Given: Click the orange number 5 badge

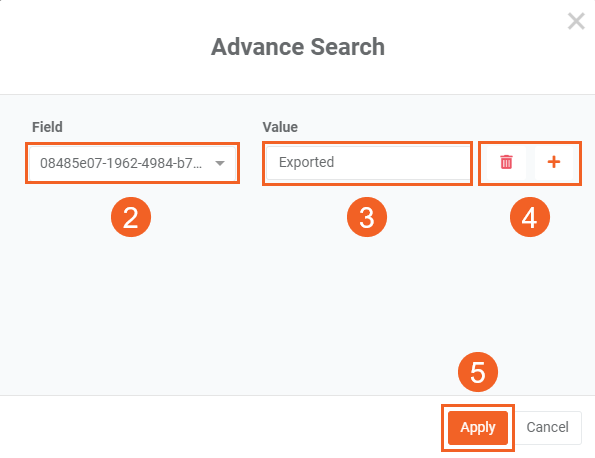Looking at the screenshot, I should 478,372.
